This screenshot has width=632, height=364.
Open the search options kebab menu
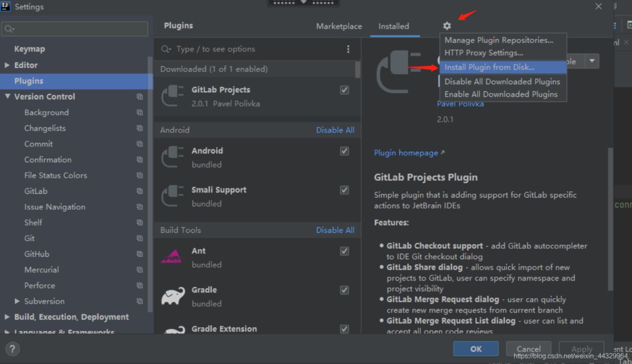tap(348, 48)
